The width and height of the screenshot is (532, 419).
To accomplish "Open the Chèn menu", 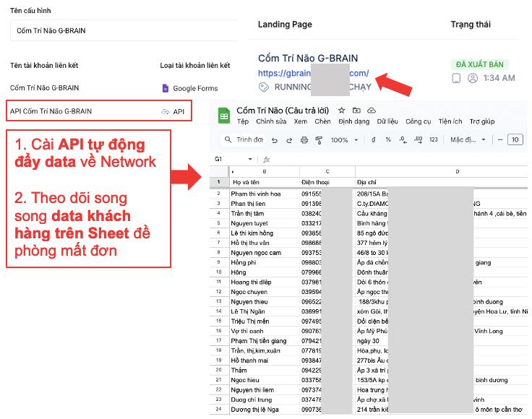I will click(x=322, y=121).
